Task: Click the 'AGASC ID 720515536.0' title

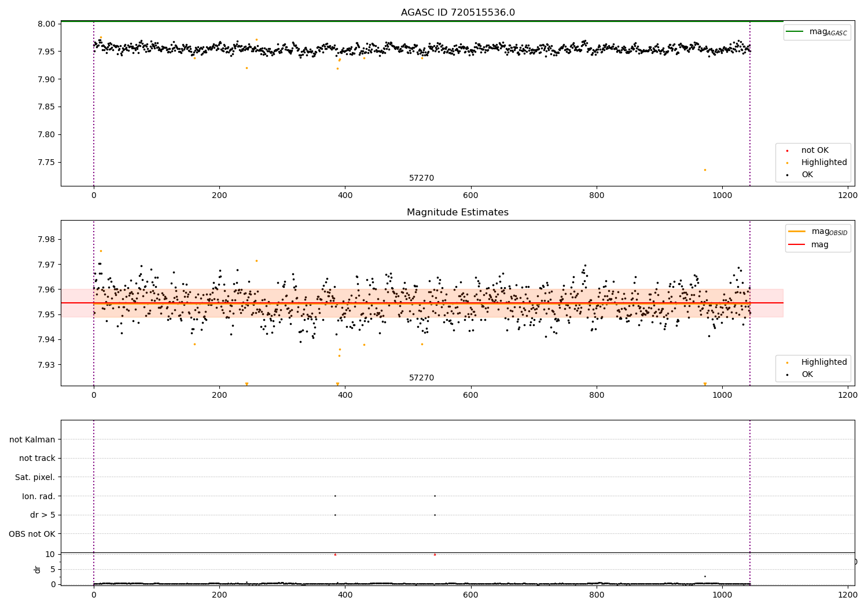Action: [457, 13]
